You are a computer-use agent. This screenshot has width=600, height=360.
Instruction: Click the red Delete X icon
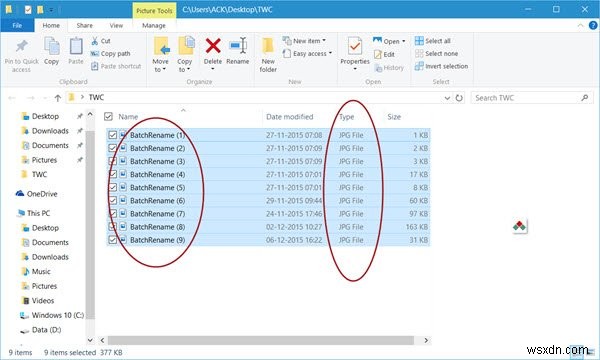click(213, 46)
